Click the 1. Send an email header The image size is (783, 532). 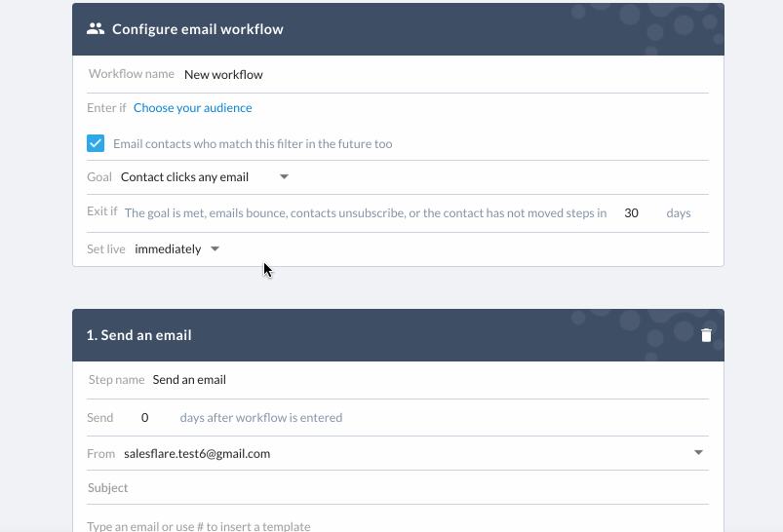click(x=138, y=335)
